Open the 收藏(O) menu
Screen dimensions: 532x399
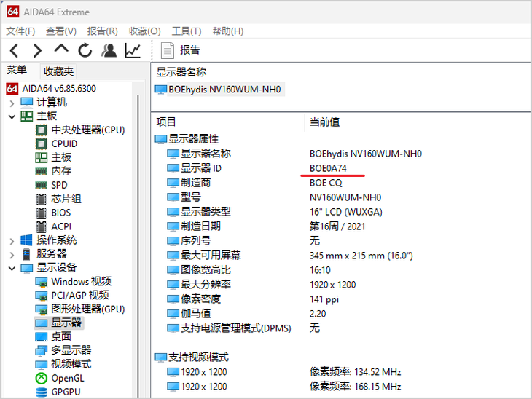(145, 31)
